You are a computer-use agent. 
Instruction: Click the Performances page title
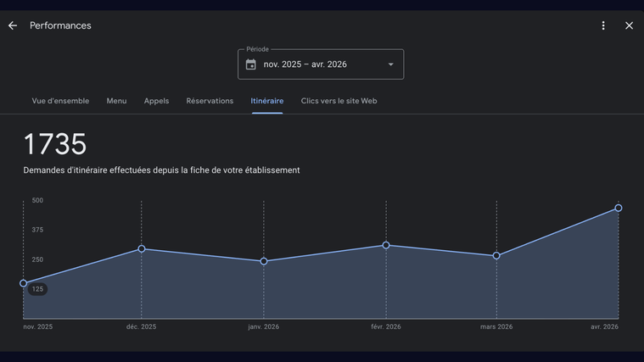[60, 25]
